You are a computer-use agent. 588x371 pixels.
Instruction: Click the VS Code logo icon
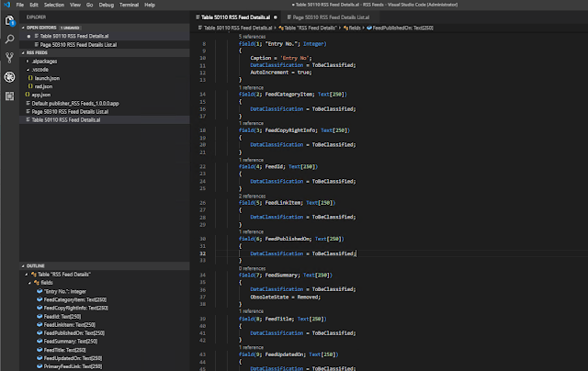(x=6, y=5)
